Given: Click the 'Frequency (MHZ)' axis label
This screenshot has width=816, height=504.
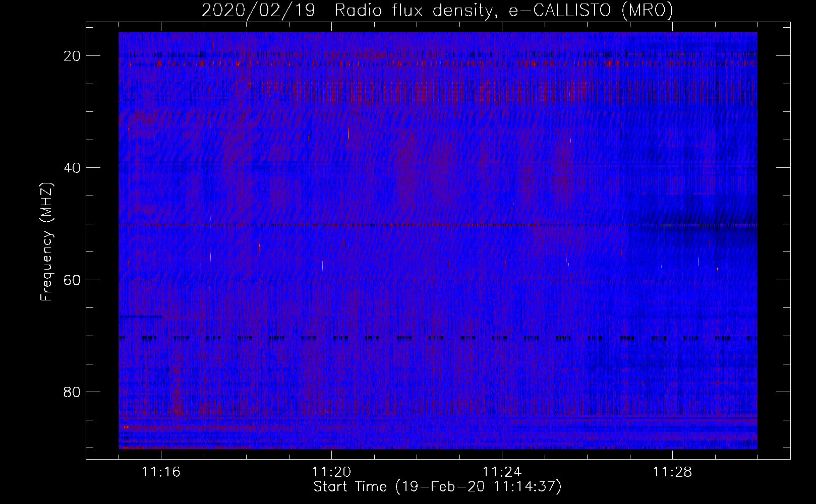Looking at the screenshot, I should point(46,241).
